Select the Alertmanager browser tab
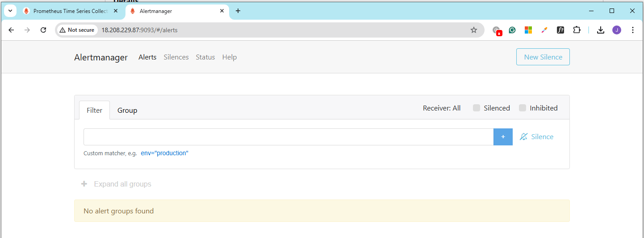This screenshot has width=644, height=238. (x=177, y=11)
